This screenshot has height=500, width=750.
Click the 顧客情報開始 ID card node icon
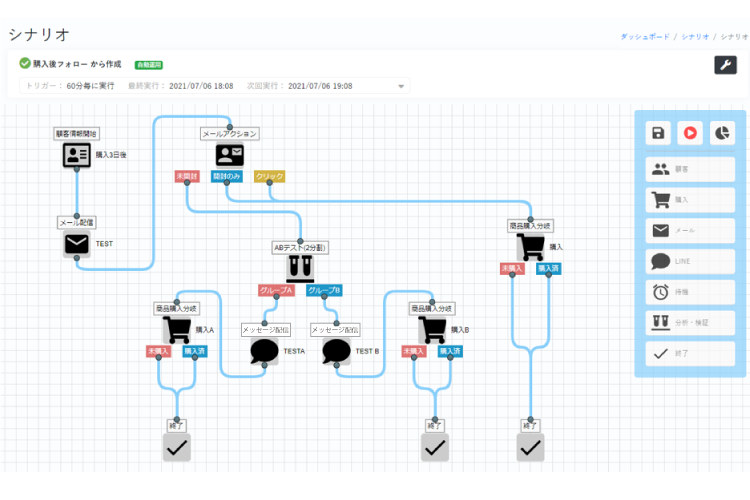(77, 155)
